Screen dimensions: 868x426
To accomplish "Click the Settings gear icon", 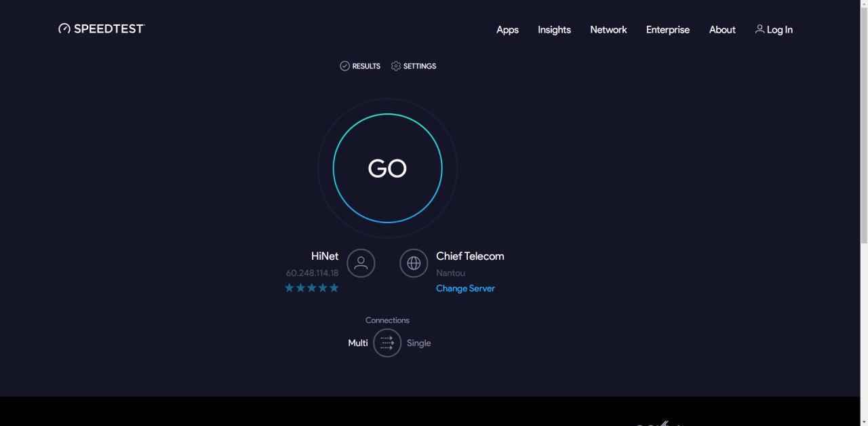I will point(396,66).
